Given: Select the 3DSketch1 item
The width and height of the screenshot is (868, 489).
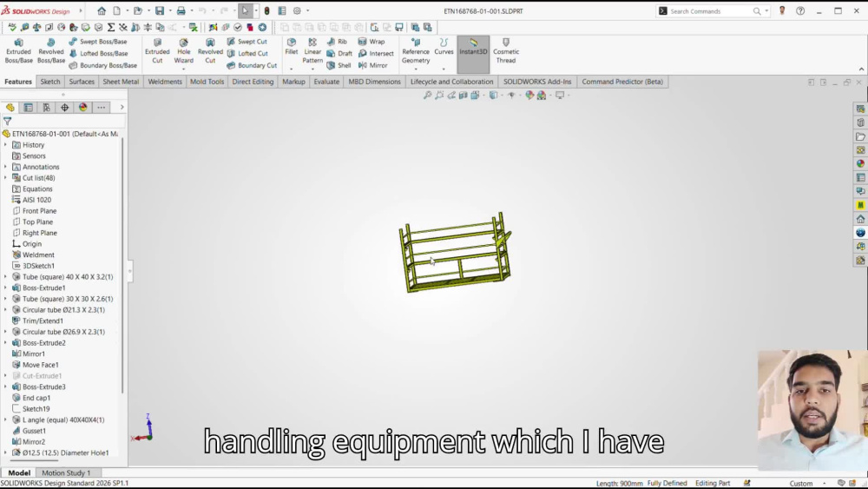Looking at the screenshot, I should coord(33,266).
